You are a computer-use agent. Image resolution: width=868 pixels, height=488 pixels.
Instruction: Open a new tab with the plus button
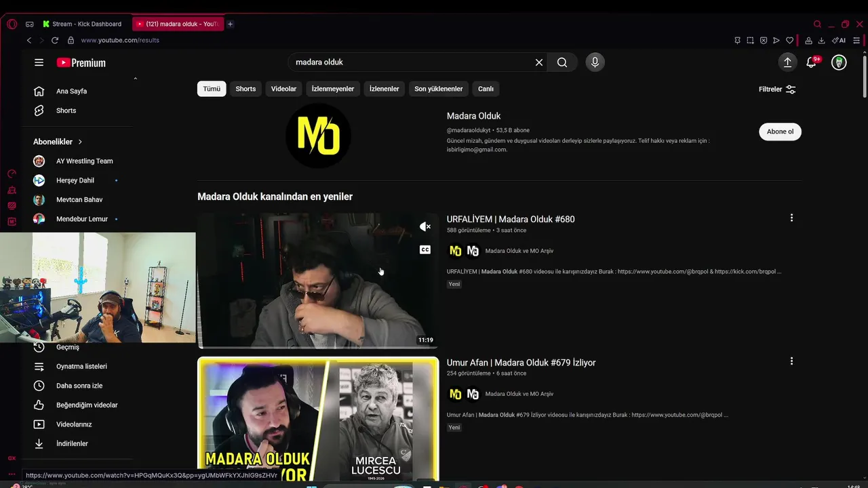230,24
